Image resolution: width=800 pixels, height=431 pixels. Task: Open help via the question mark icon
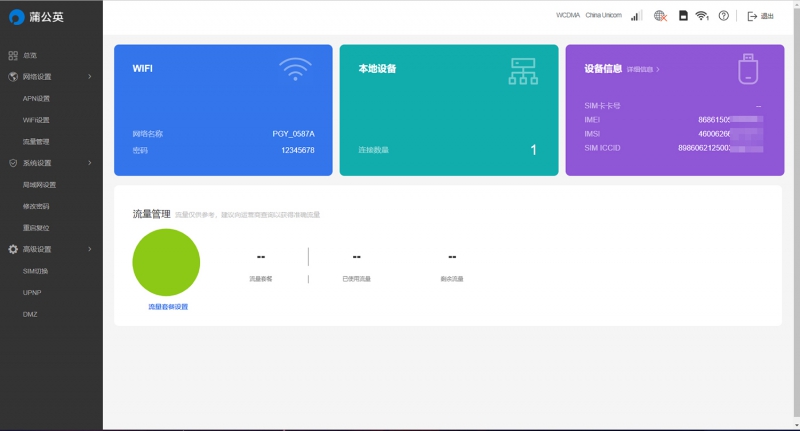724,16
